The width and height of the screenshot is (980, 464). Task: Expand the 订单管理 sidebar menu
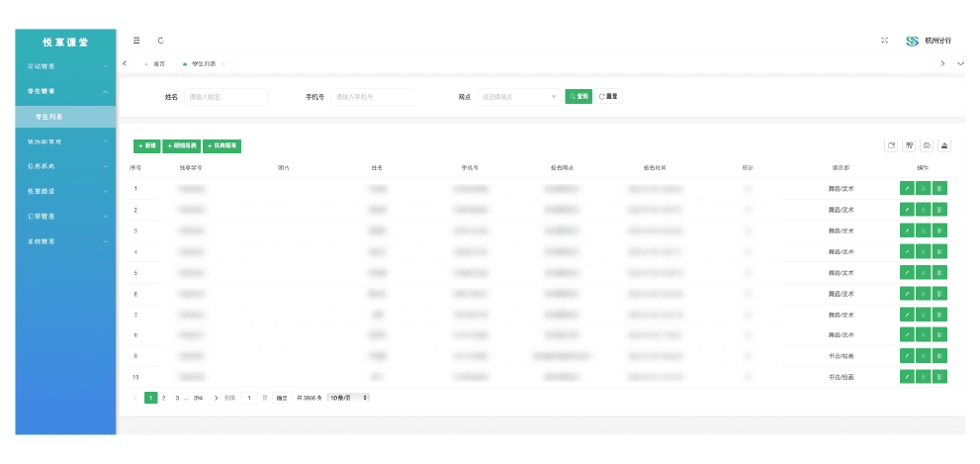click(65, 217)
